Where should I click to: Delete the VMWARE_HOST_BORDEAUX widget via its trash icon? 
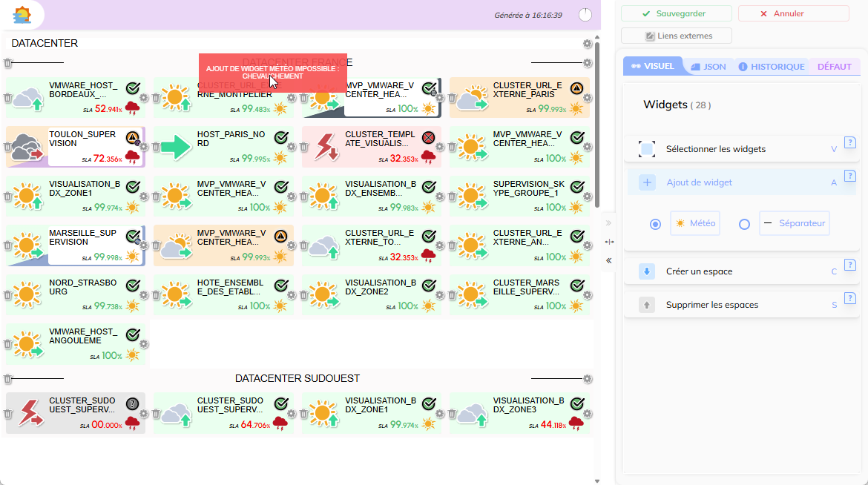[x=8, y=98]
